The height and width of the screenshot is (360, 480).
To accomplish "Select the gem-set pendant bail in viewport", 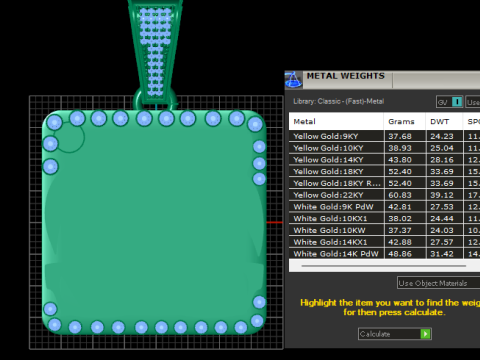I will click(x=155, y=53).
